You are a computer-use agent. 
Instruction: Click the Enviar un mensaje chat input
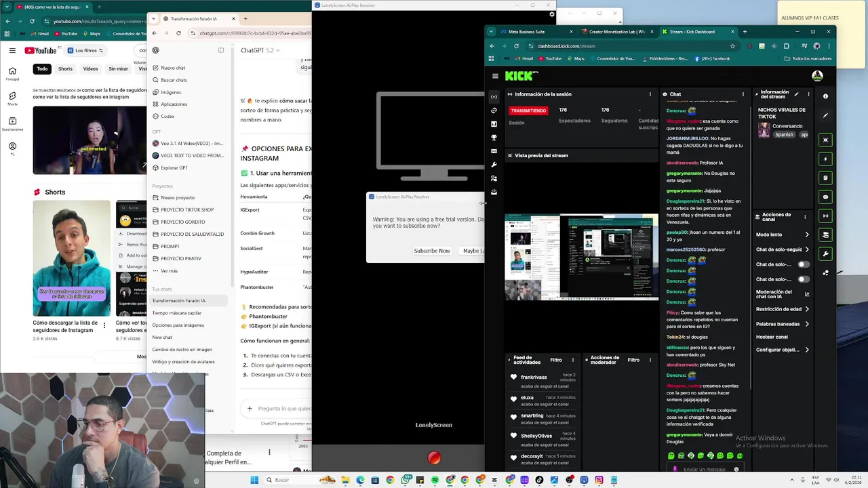[705, 469]
